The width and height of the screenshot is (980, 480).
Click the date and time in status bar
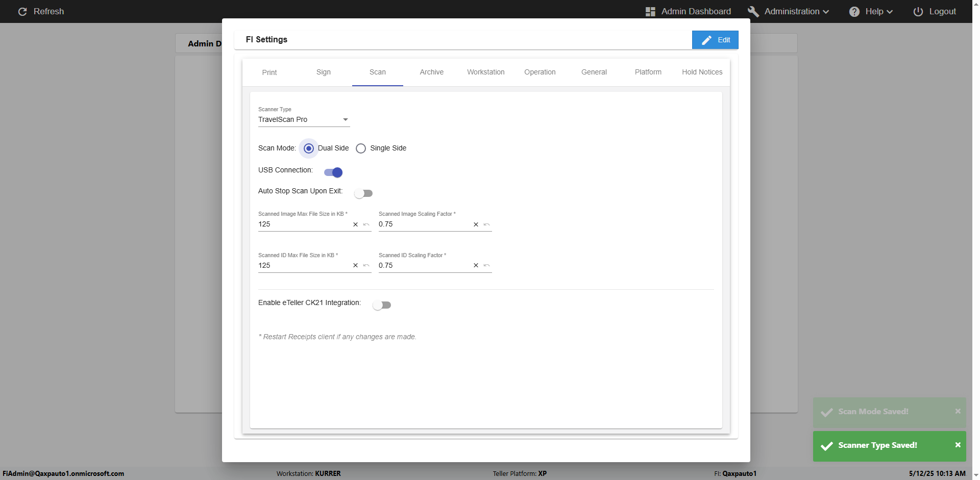pos(937,474)
